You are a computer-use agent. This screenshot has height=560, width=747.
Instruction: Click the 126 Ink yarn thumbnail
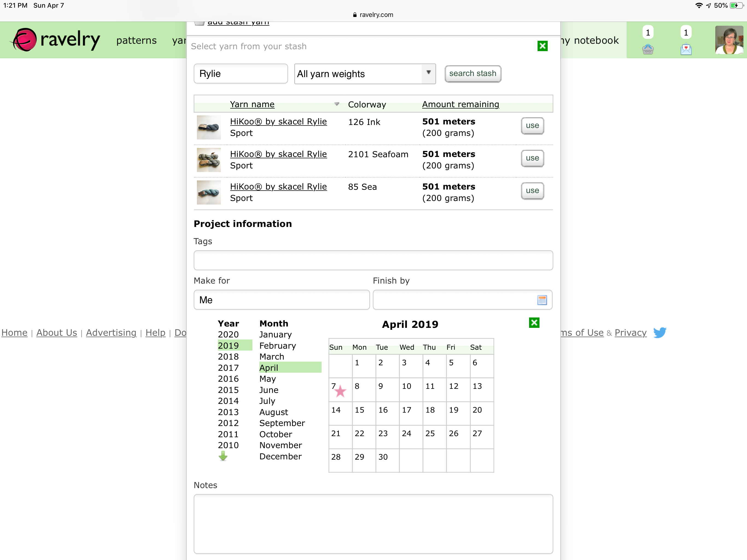[209, 127]
